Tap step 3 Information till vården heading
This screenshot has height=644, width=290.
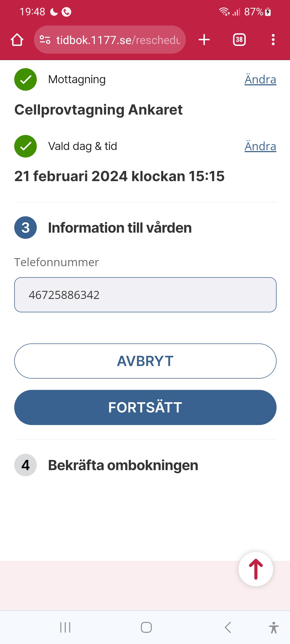click(120, 228)
